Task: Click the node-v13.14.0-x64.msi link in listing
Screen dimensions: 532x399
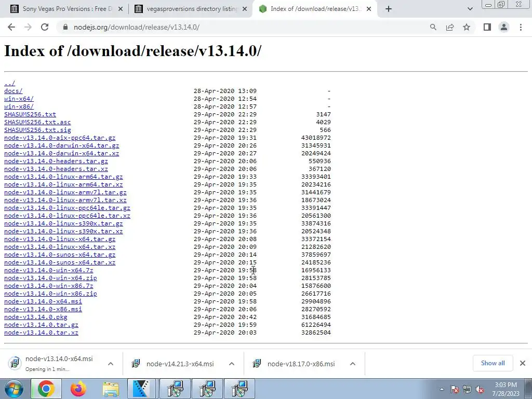Action: pyautogui.click(x=43, y=302)
